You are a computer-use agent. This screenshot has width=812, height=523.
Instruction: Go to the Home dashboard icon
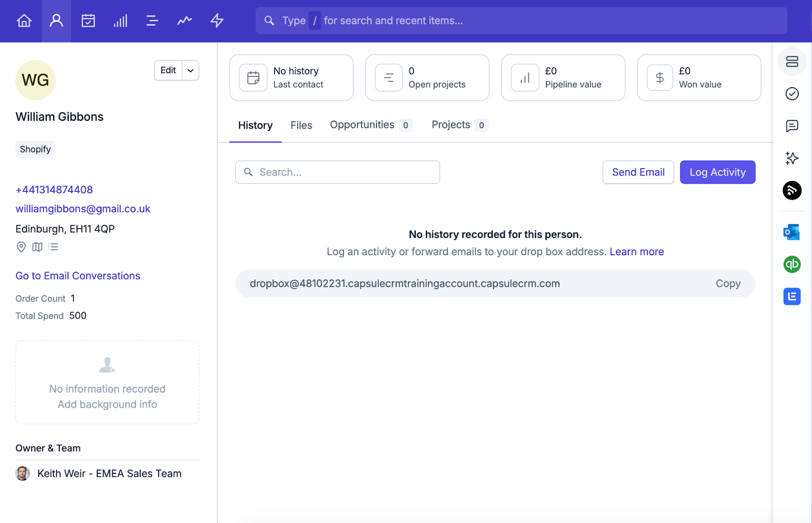click(x=24, y=21)
